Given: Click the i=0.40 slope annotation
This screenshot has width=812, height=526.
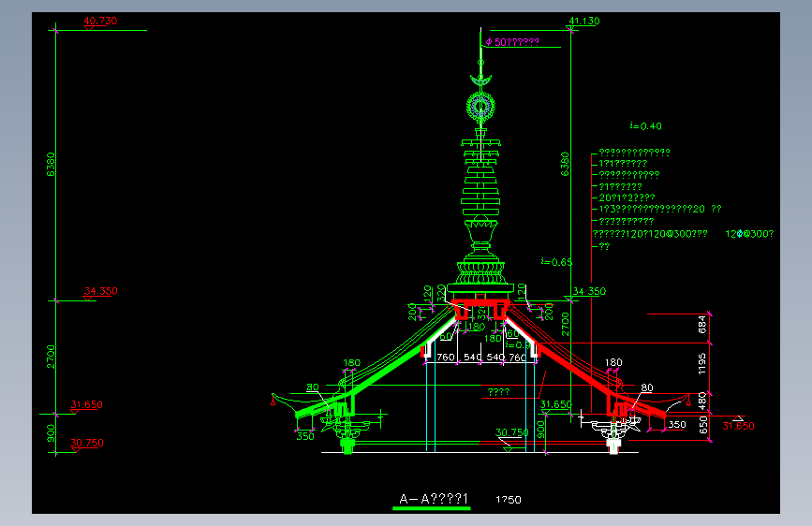Looking at the screenshot, I should tap(646, 125).
